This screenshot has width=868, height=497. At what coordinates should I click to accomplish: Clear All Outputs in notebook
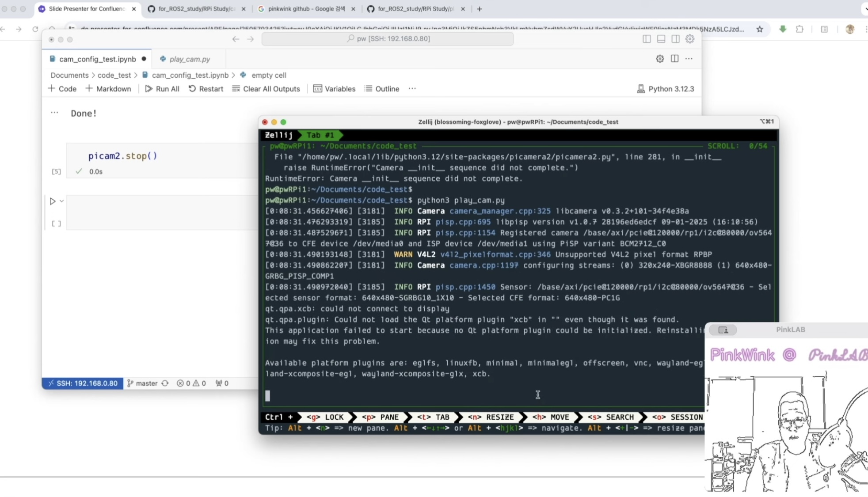(x=266, y=89)
